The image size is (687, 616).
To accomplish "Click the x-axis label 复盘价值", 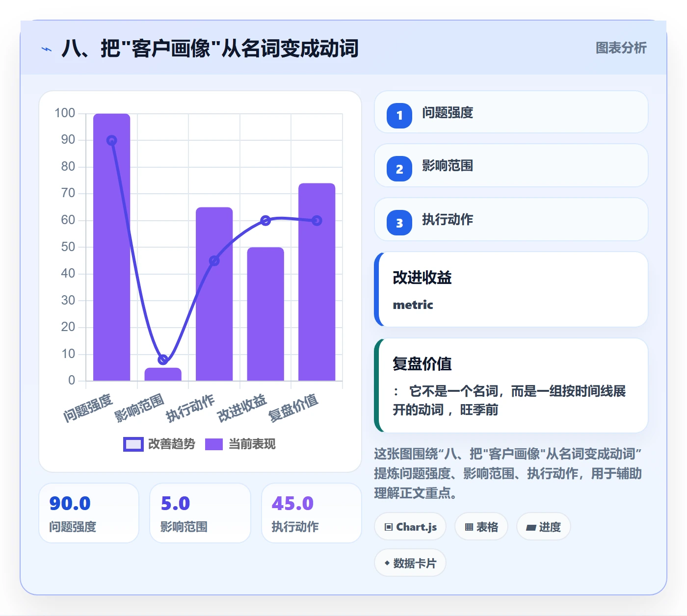I will [293, 408].
